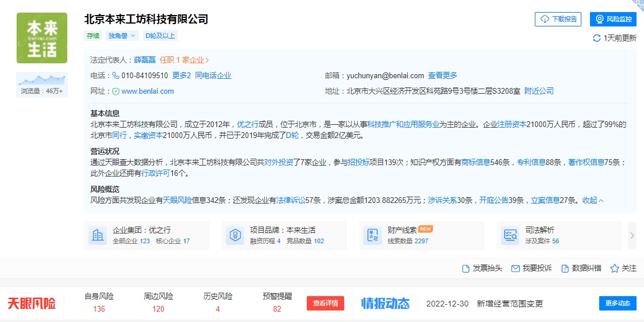
Task: Click the 情报动态 heading
Action: coord(385,304)
